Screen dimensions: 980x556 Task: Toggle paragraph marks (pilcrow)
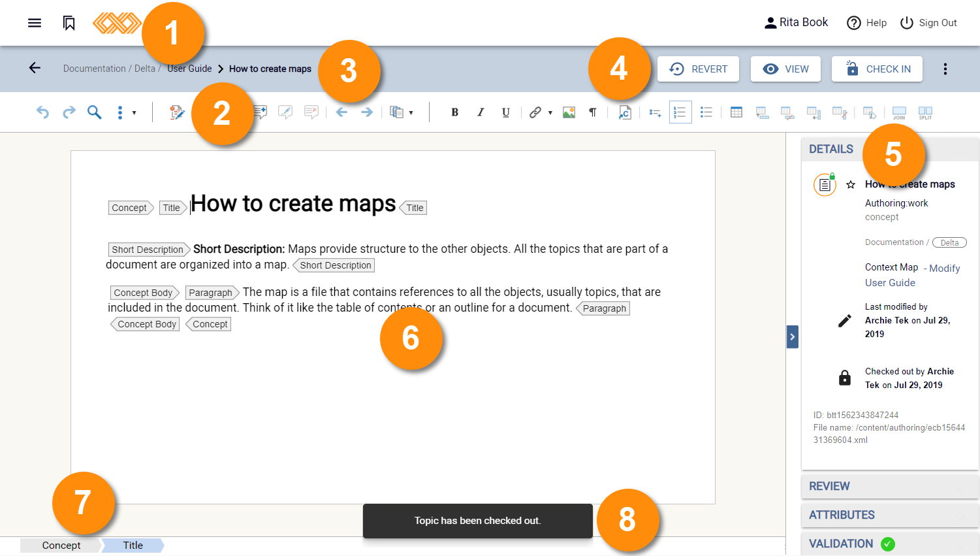(x=593, y=112)
